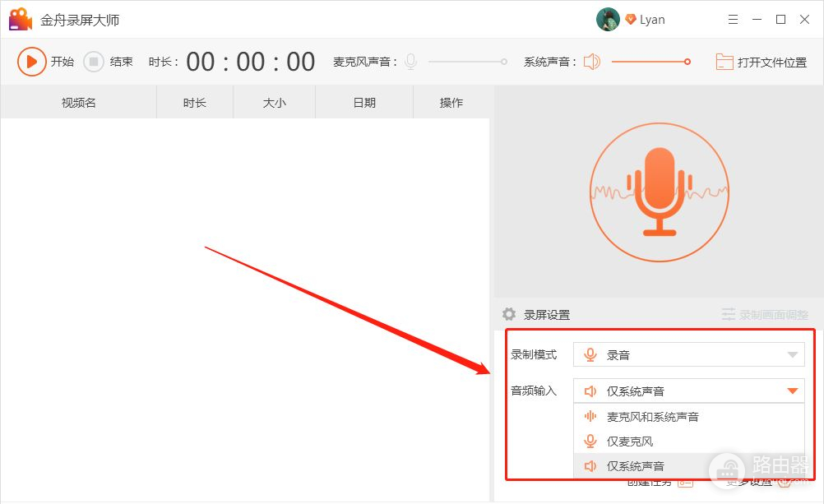Image resolution: width=824 pixels, height=504 pixels.
Task: Click the microphone volume slider track
Action: point(467,62)
